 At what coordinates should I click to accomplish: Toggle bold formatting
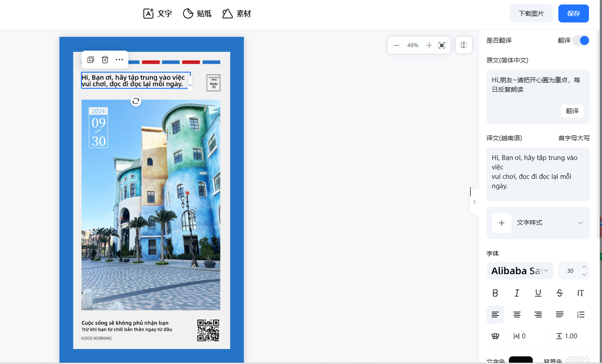pyautogui.click(x=495, y=293)
